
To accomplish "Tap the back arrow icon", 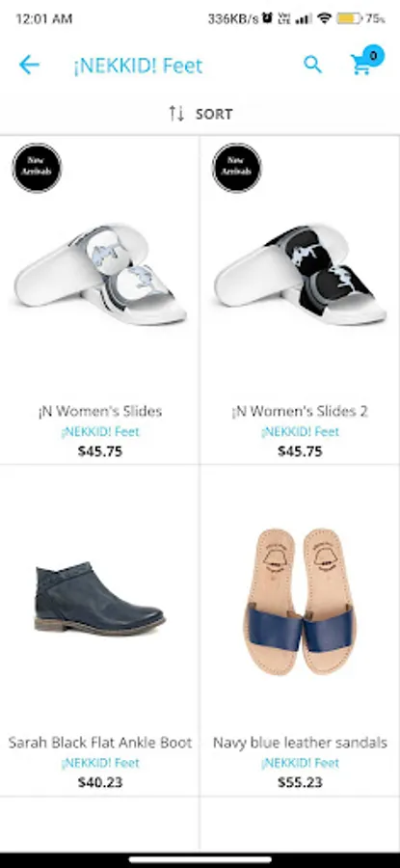I will coord(29,66).
